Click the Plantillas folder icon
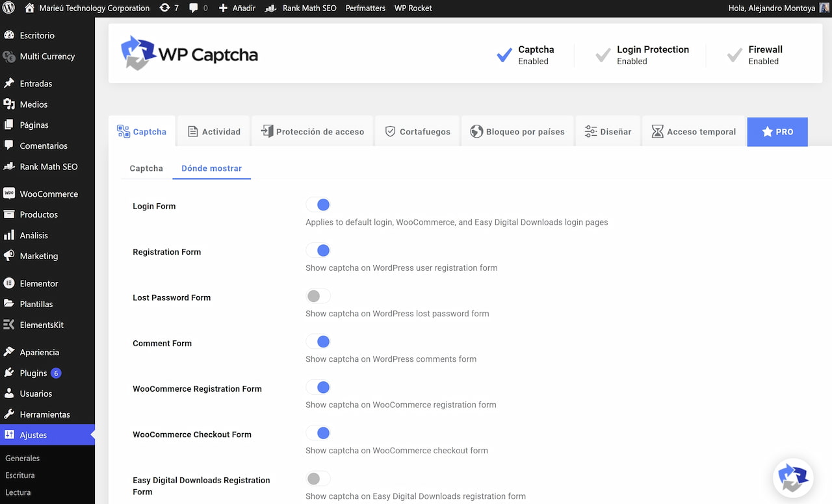This screenshot has width=832, height=504. pyautogui.click(x=9, y=304)
